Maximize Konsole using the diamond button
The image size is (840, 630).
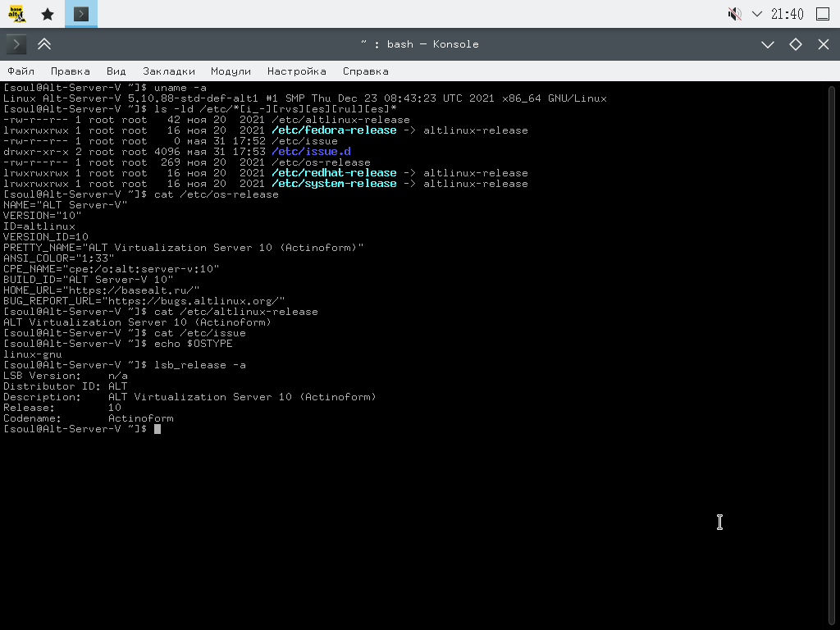tap(796, 44)
